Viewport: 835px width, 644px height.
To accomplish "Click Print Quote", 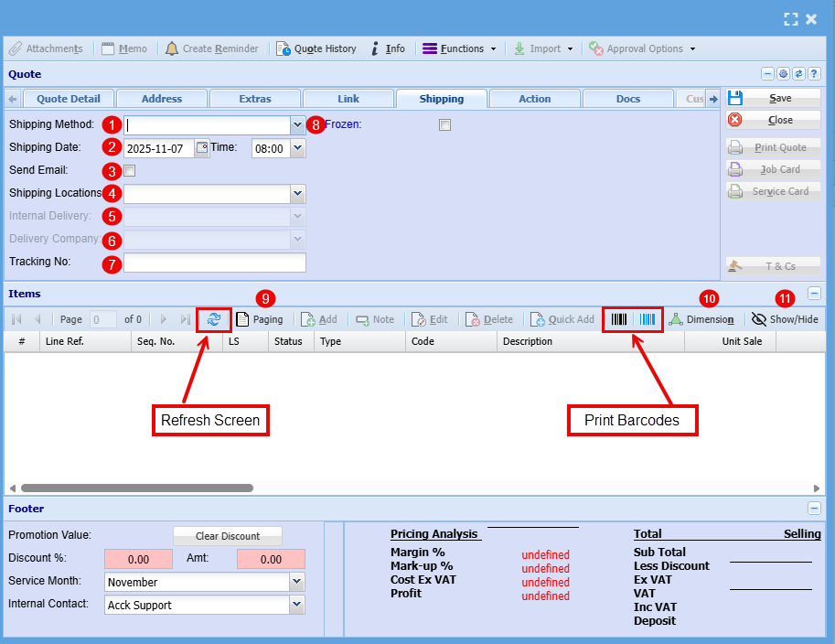I will pos(773,147).
